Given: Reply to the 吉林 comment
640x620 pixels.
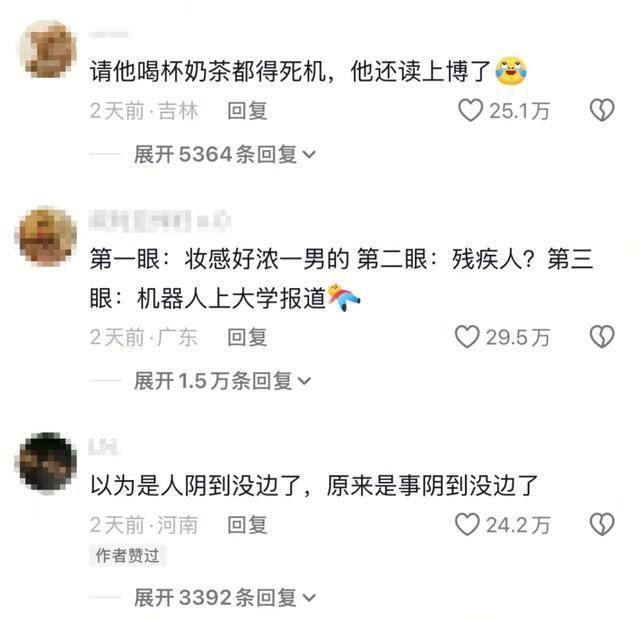Looking at the screenshot, I should tap(247, 111).
